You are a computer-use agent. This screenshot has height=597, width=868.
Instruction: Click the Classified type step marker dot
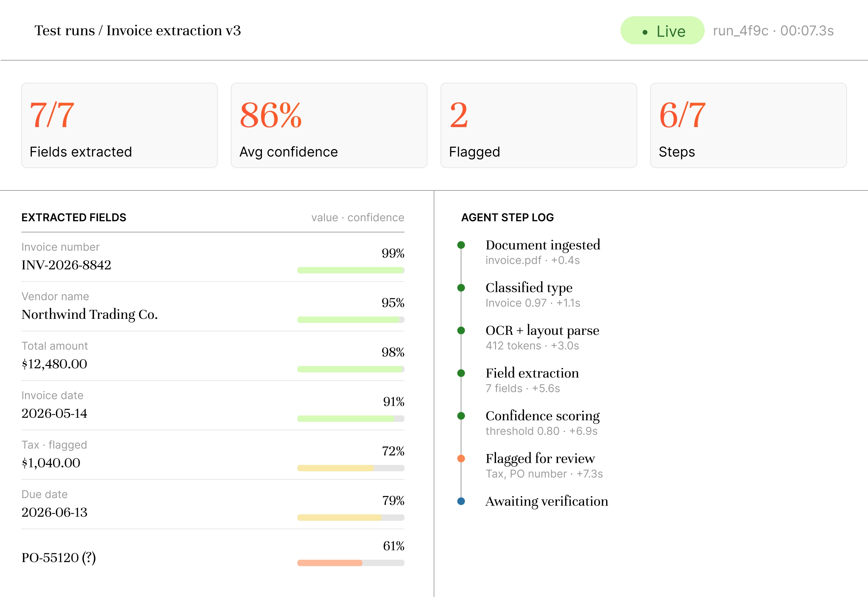pos(461,288)
